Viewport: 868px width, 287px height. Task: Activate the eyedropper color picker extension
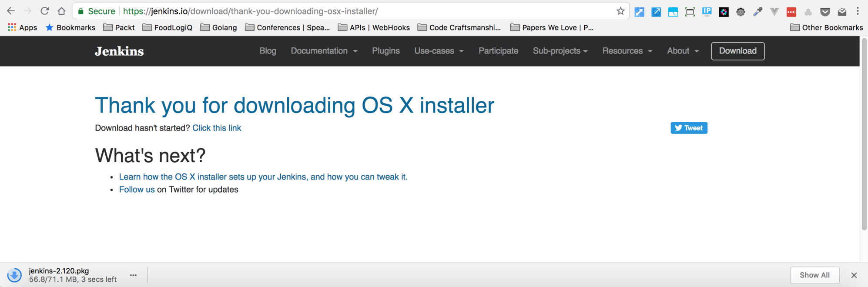[x=757, y=12]
